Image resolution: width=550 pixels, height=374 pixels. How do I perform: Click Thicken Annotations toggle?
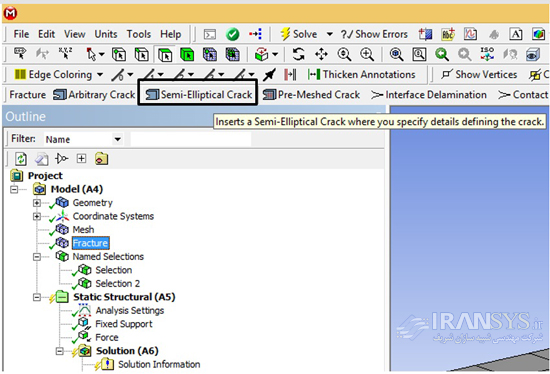[361, 74]
